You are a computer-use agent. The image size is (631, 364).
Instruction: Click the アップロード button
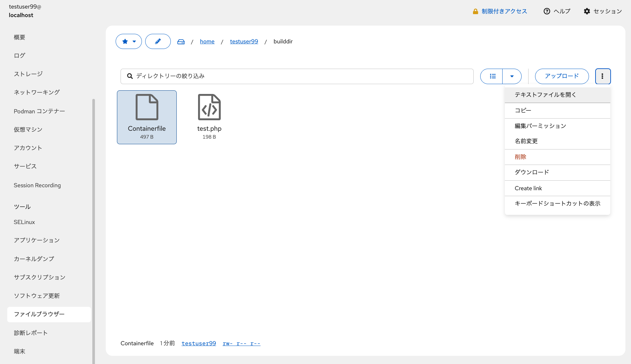562,76
